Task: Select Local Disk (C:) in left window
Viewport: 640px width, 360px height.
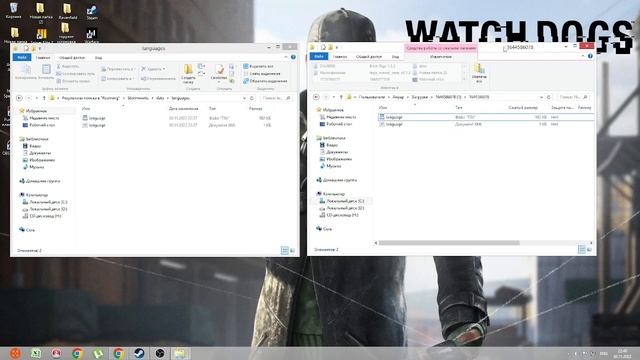Action: point(45,202)
